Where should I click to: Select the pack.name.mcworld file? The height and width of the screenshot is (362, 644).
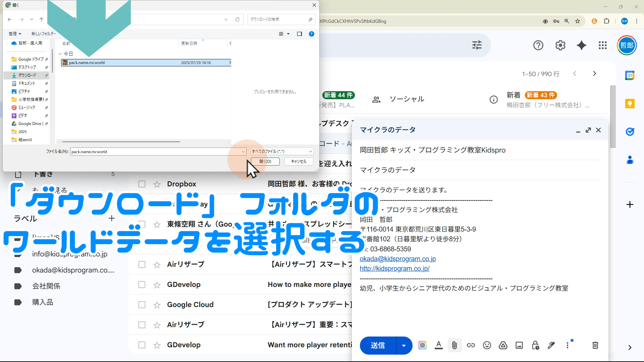tap(87, 63)
